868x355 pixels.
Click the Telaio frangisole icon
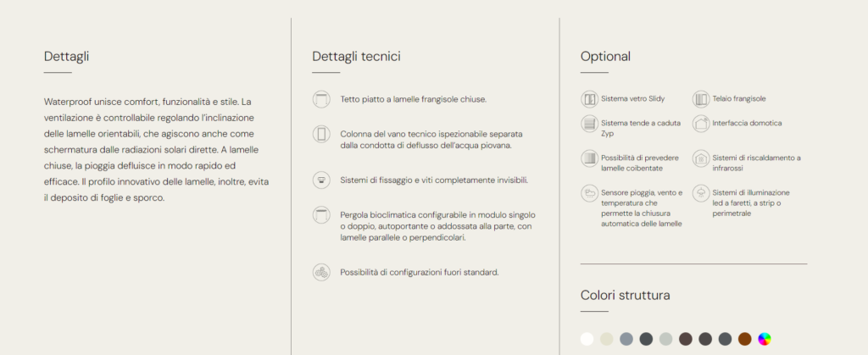(x=701, y=99)
